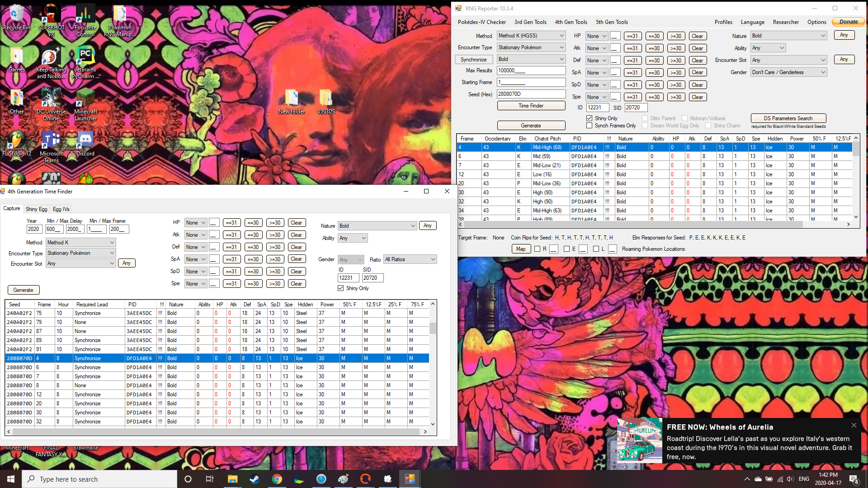
Task: Open Google Chrome from the taskbar
Action: pos(277,479)
